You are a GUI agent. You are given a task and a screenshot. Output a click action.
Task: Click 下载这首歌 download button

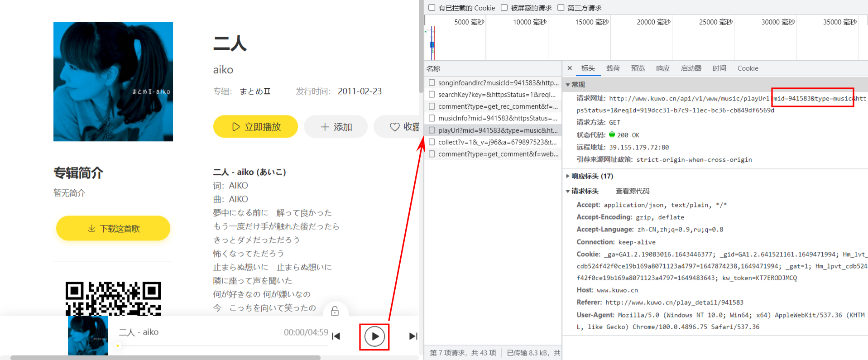click(113, 228)
